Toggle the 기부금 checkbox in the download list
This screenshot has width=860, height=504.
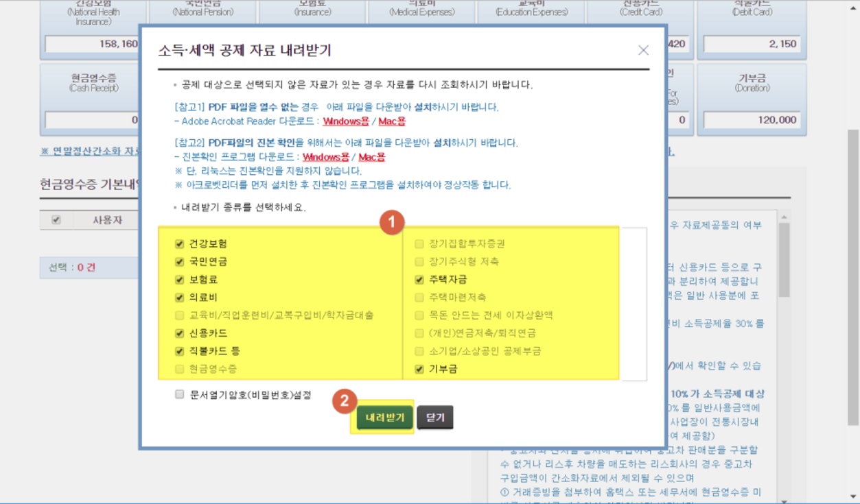(419, 369)
